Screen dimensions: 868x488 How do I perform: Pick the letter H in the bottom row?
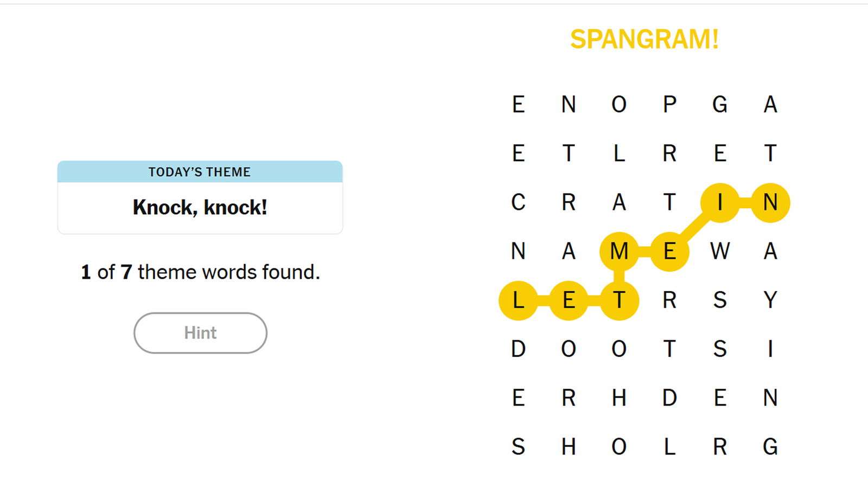point(569,447)
